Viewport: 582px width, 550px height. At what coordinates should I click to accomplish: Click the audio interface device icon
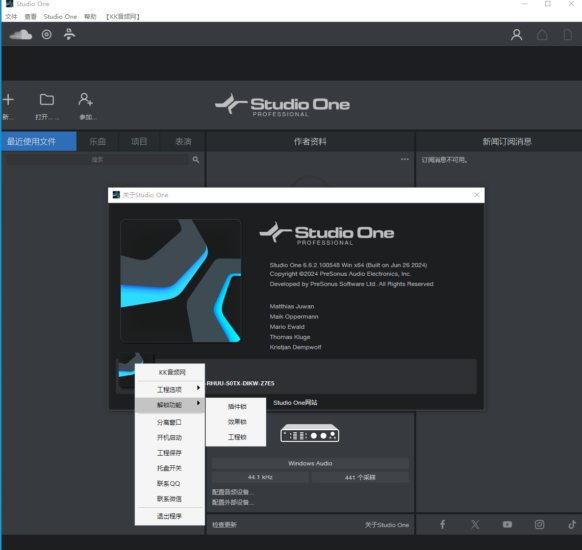pos(310,433)
